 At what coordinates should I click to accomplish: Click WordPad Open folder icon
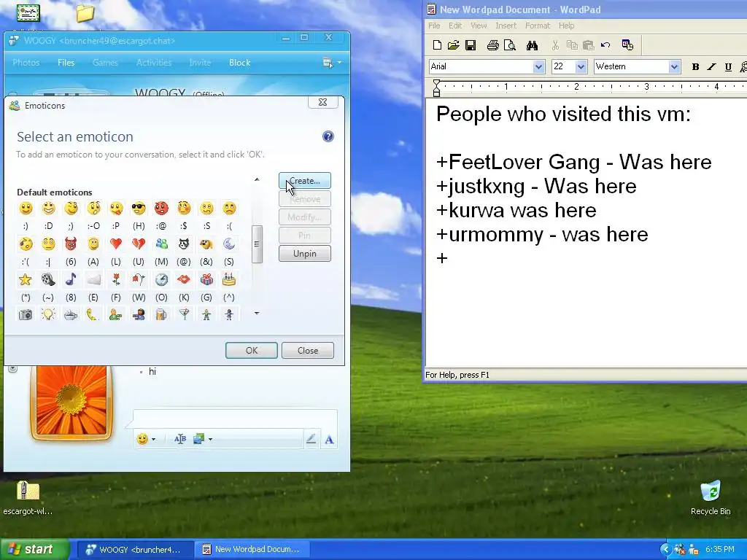point(454,45)
